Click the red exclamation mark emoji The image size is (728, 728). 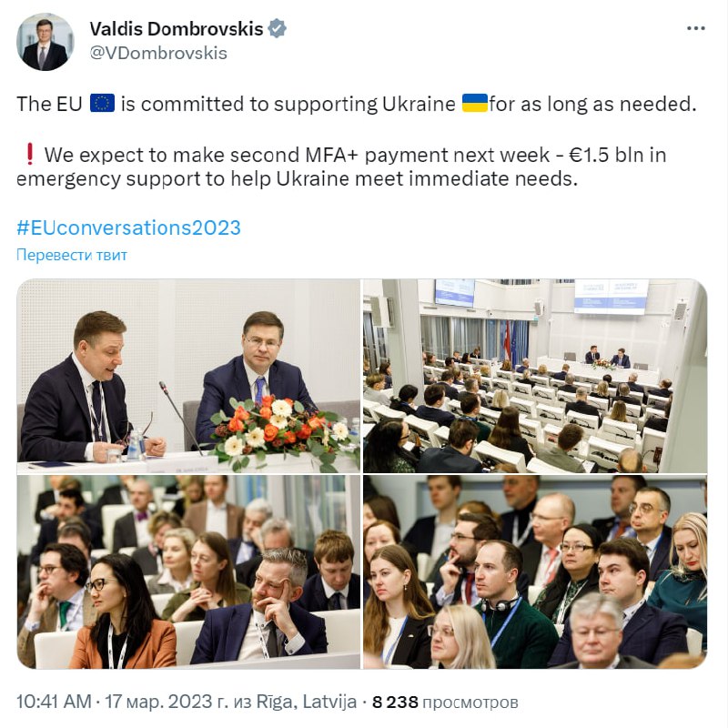click(x=29, y=154)
